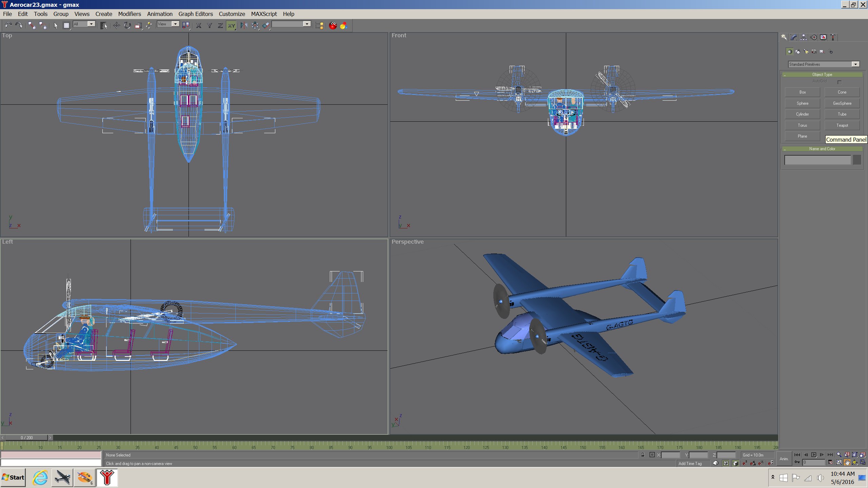Click the object color swatch
The height and width of the screenshot is (488, 868).
(x=857, y=160)
